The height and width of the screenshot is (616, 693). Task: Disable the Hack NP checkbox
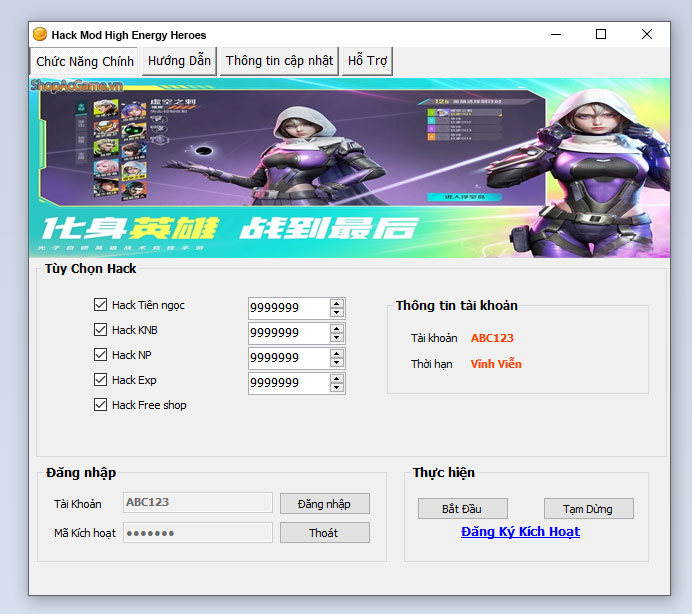(100, 355)
